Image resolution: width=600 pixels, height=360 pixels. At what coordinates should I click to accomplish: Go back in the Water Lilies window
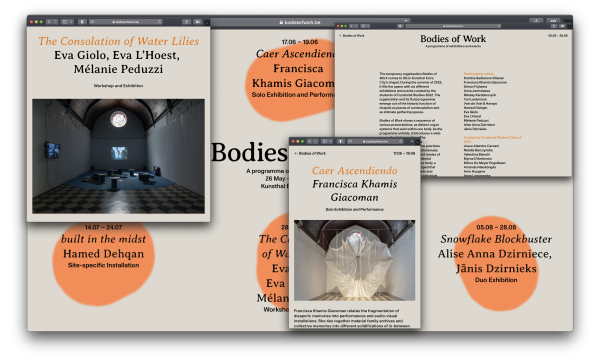[49, 22]
